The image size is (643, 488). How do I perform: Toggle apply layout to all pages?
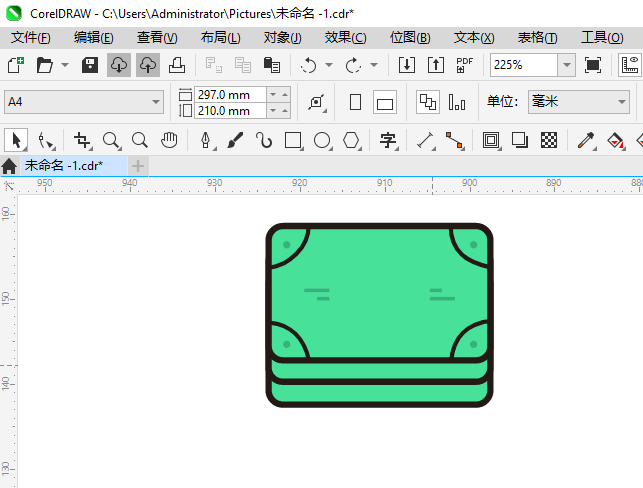click(428, 102)
